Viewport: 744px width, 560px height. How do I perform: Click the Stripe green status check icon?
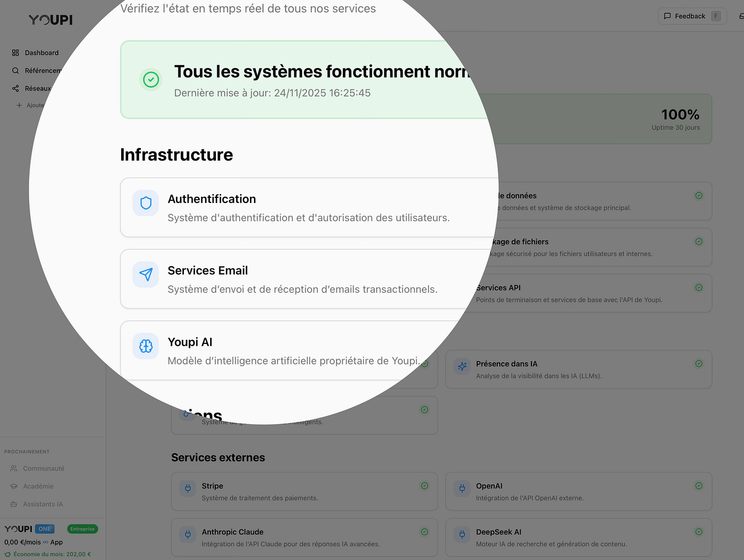(x=425, y=486)
